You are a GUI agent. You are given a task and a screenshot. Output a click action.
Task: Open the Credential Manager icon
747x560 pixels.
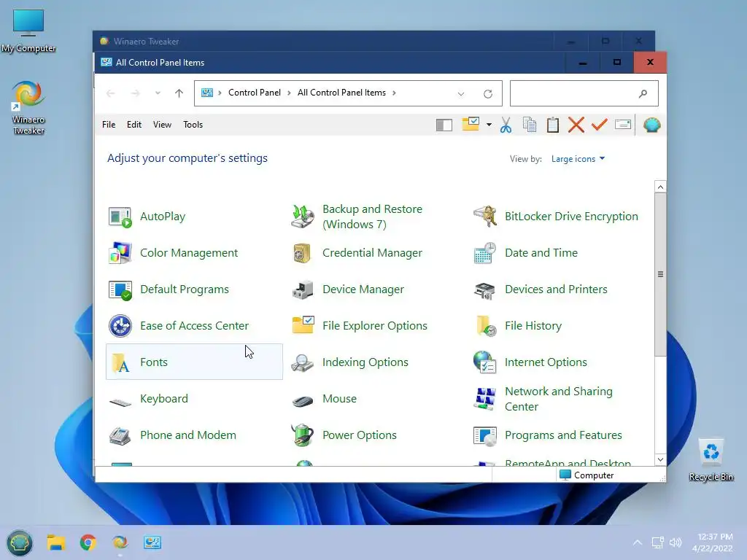click(x=303, y=253)
